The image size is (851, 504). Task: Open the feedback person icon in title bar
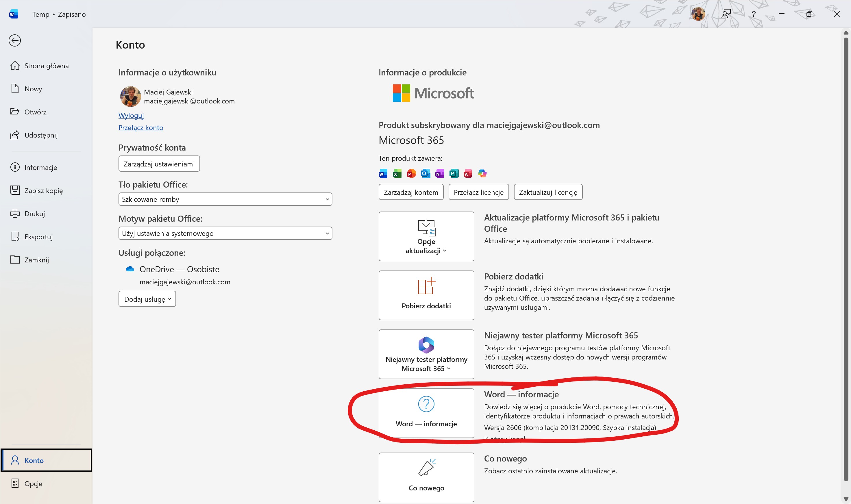click(x=726, y=14)
